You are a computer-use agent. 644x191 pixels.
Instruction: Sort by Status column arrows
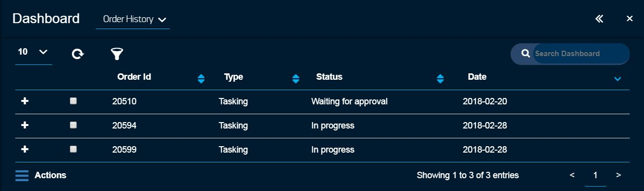coord(441,79)
